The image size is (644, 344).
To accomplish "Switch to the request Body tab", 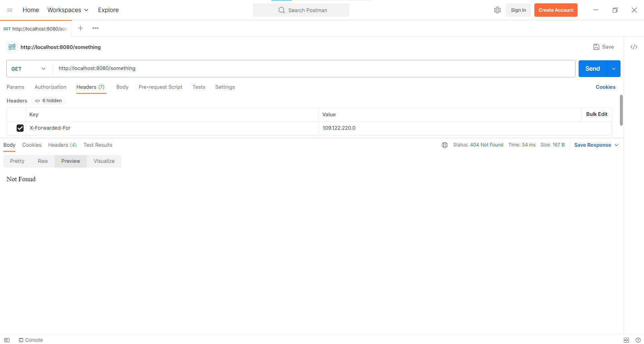I will tap(122, 87).
